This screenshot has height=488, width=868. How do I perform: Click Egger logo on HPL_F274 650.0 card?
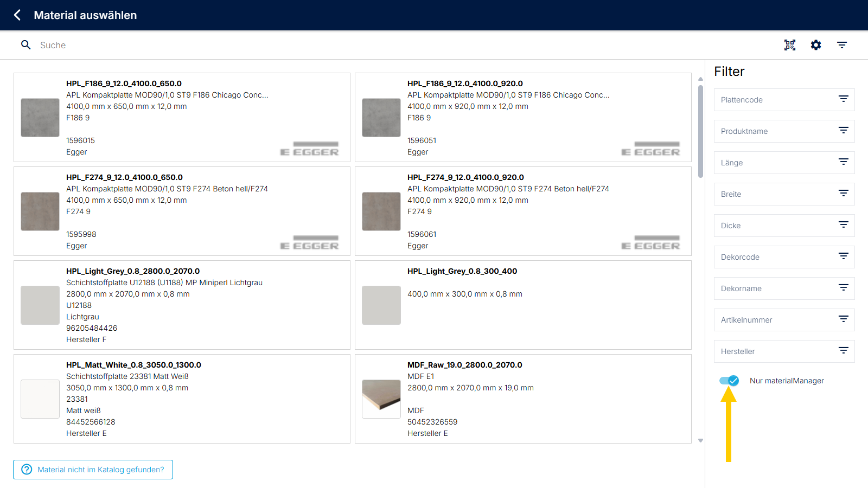[310, 242]
